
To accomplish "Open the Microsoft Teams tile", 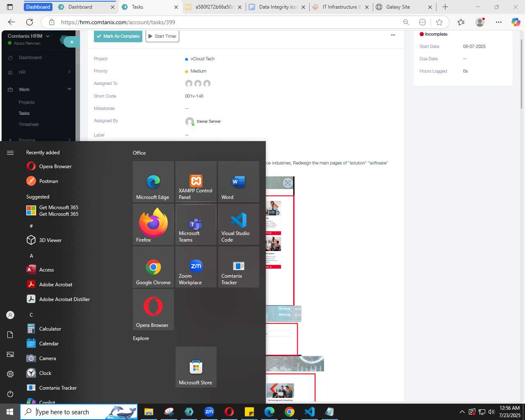I will point(196,224).
